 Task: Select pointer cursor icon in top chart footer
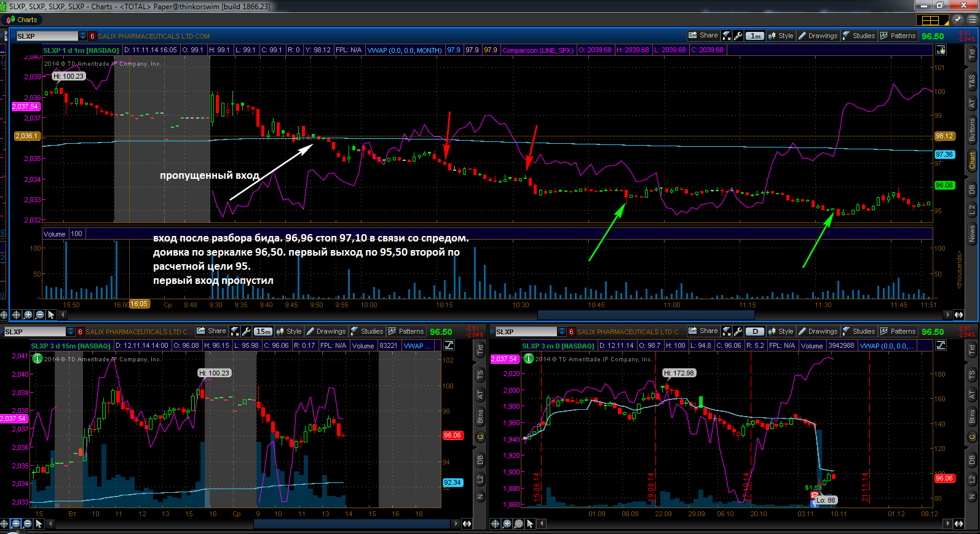tap(52, 315)
